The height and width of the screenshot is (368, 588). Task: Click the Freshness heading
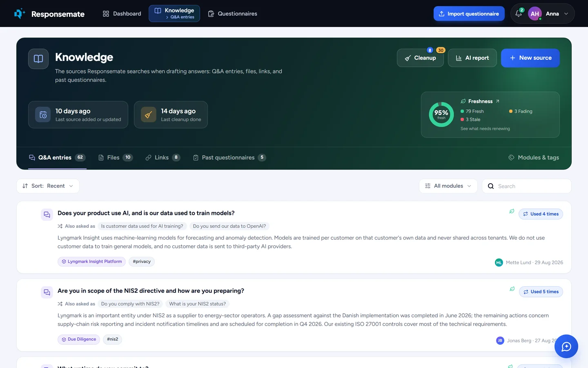click(x=480, y=101)
